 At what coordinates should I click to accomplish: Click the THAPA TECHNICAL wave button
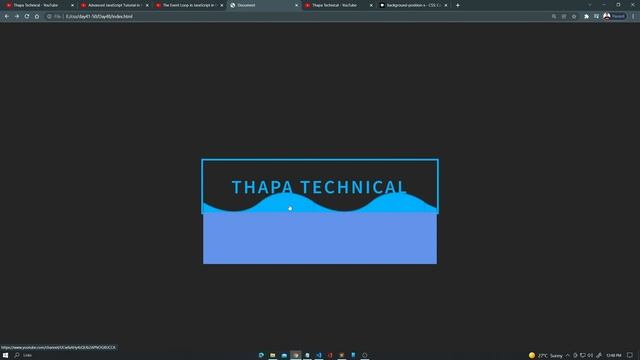[320, 186]
